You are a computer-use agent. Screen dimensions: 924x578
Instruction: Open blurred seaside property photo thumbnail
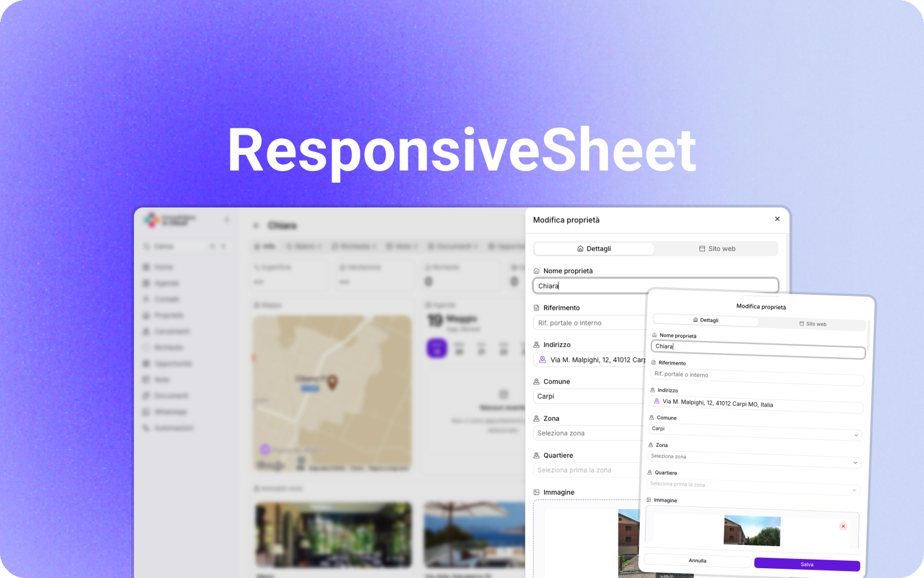(x=475, y=535)
